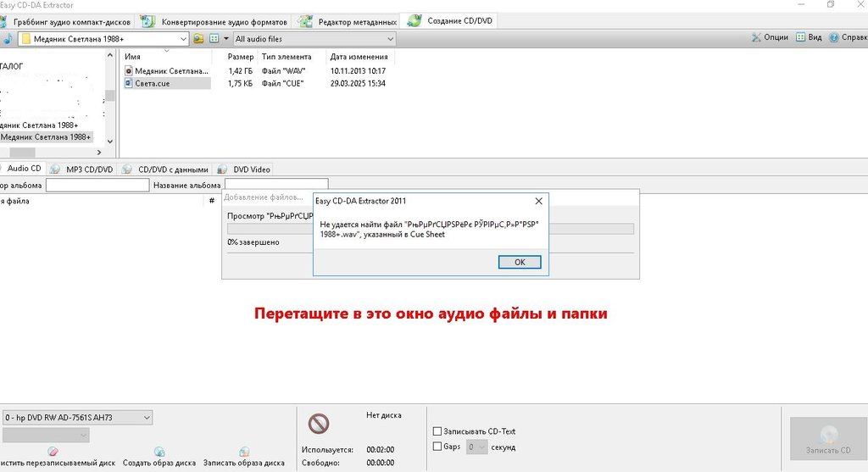Image resolution: width=868 pixels, height=472 pixels.
Task: Open the hp DVD RW drive dropdown
Action: click(x=147, y=418)
